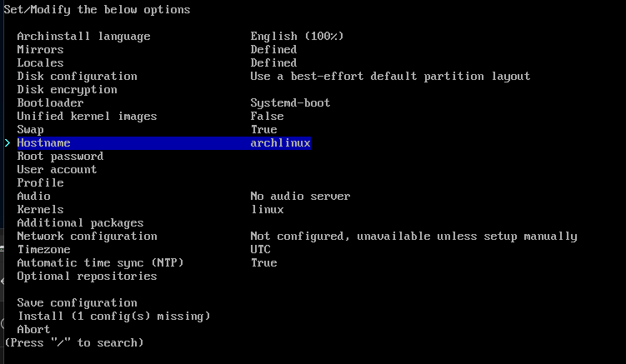Toggle Unified kernel images setting

click(87, 117)
